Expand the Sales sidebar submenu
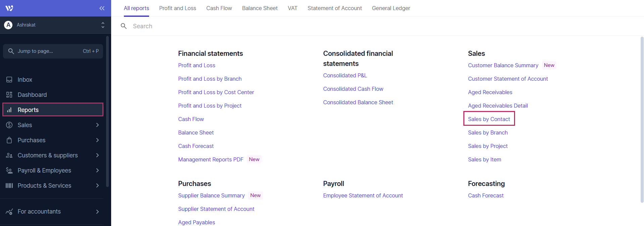644x226 pixels. point(97,125)
